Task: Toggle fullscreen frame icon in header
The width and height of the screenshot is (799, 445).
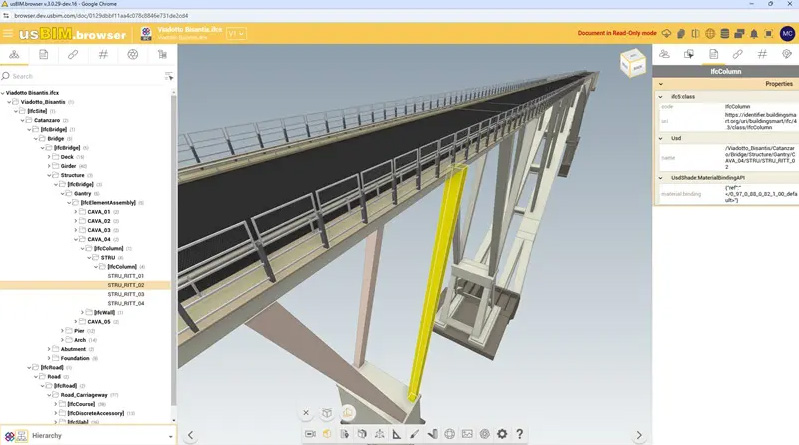Action: click(768, 34)
